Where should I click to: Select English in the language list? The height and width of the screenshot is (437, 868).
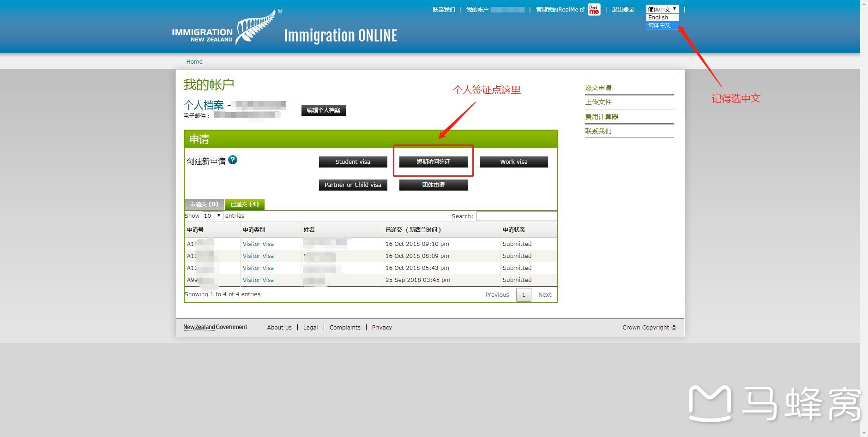658,18
